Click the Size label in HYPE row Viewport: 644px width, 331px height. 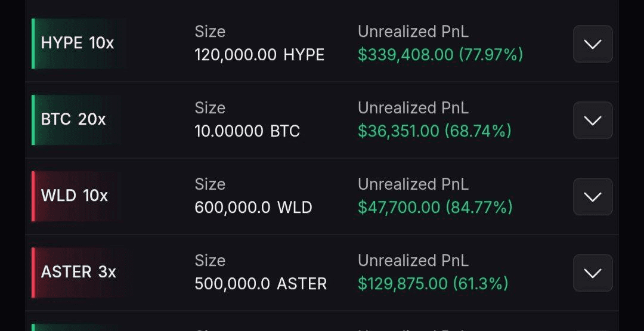[x=210, y=32]
